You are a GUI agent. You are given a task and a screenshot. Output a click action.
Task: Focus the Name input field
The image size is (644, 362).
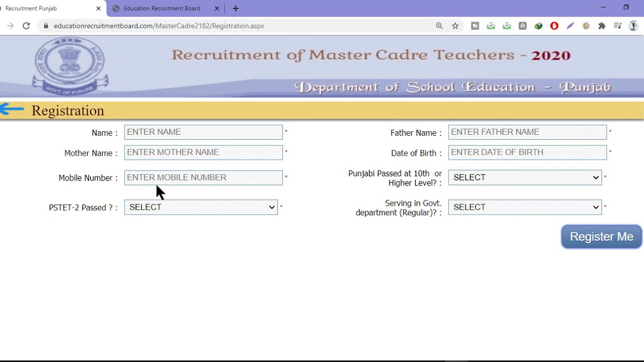pyautogui.click(x=203, y=132)
